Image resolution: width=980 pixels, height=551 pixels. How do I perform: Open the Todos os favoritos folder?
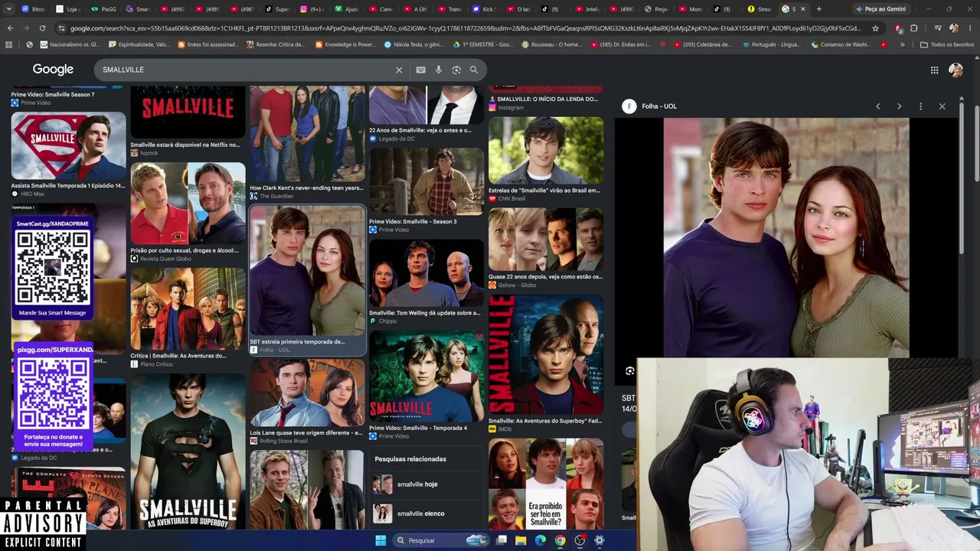coord(946,44)
